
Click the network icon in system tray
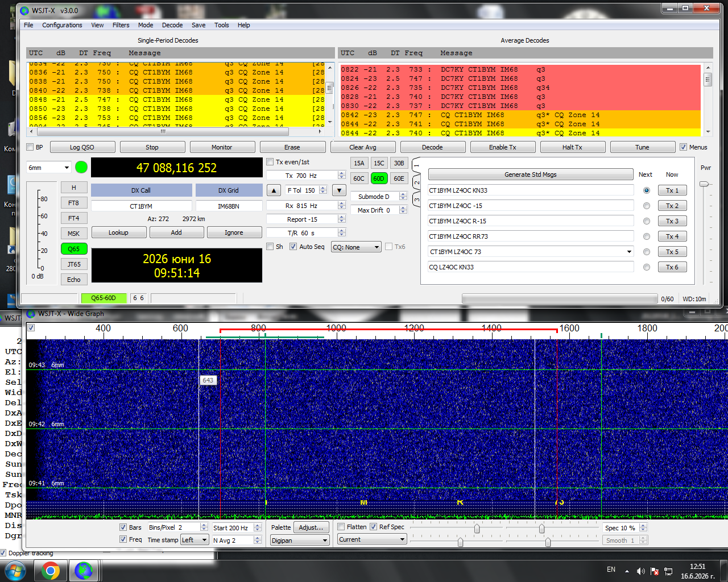tap(668, 571)
